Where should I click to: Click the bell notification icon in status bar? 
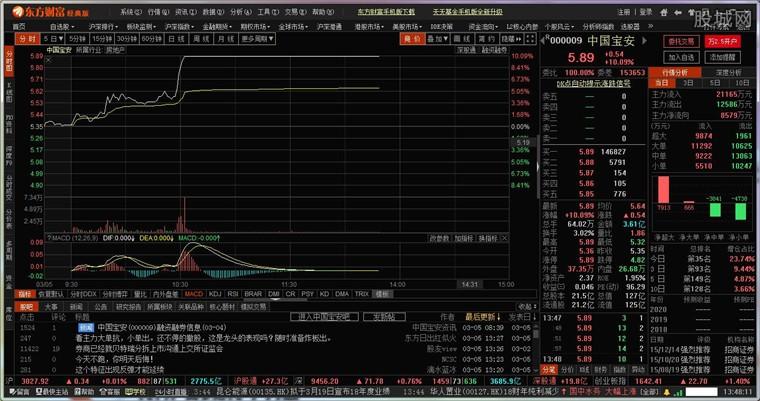tap(667, 391)
